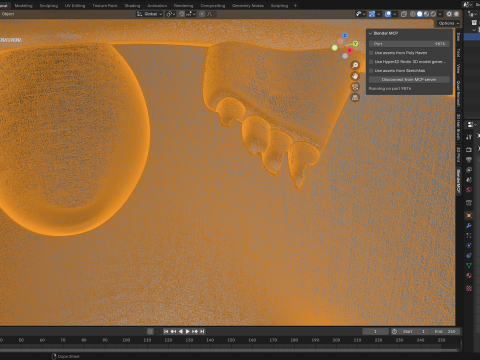Switch to Geometry Nodes workspace

pos(248,6)
